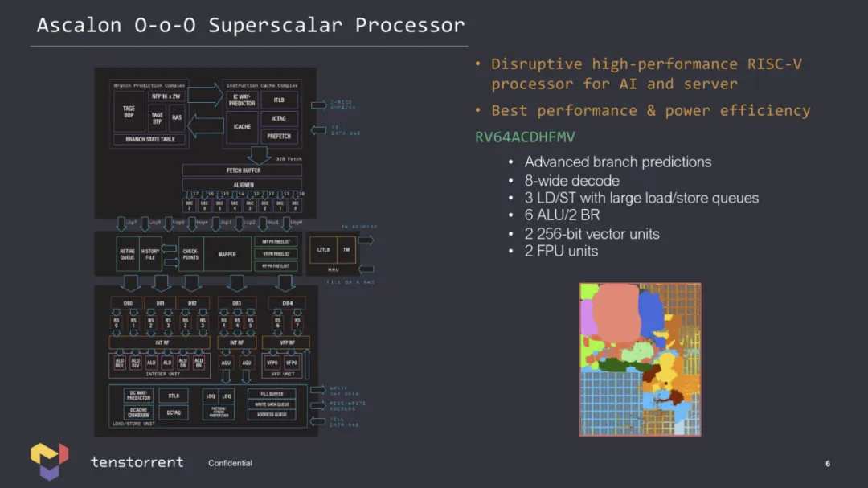Click the 'FETCH BUFFER' block

click(x=243, y=170)
